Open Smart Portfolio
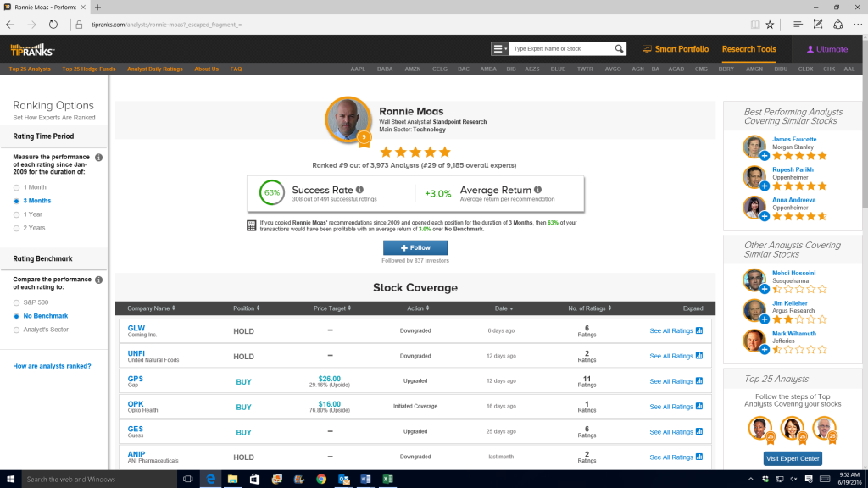 click(x=676, y=49)
